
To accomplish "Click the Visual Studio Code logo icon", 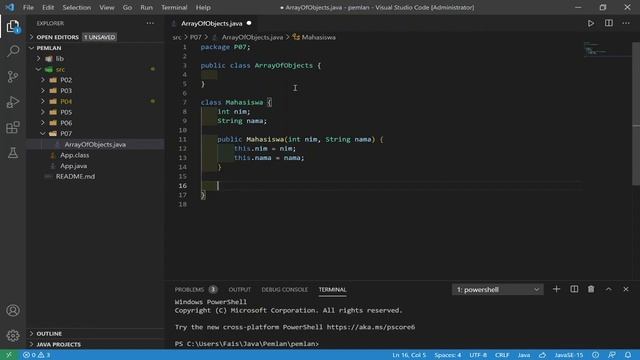I will point(10,7).
